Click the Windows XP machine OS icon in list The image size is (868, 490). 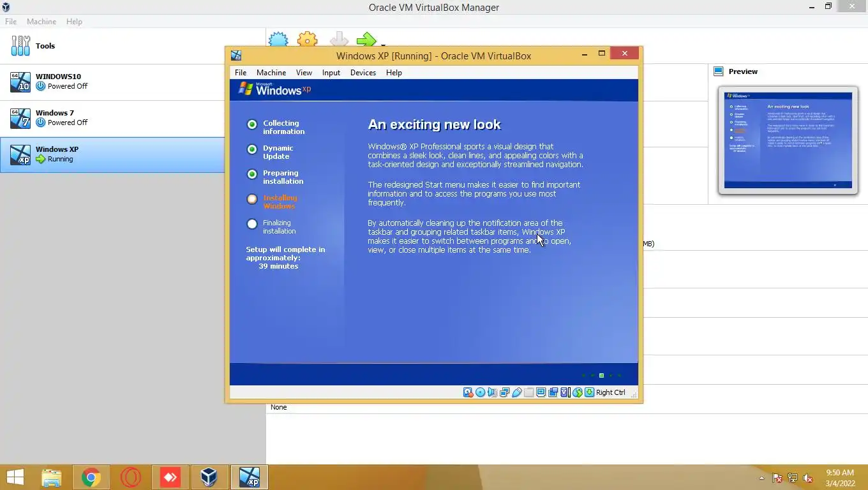20,154
